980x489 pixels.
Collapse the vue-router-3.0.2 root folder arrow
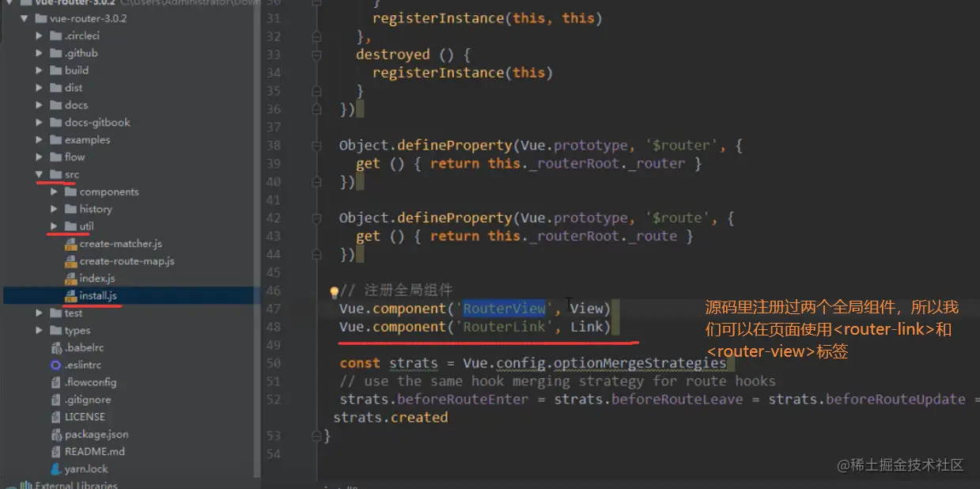(x=25, y=18)
